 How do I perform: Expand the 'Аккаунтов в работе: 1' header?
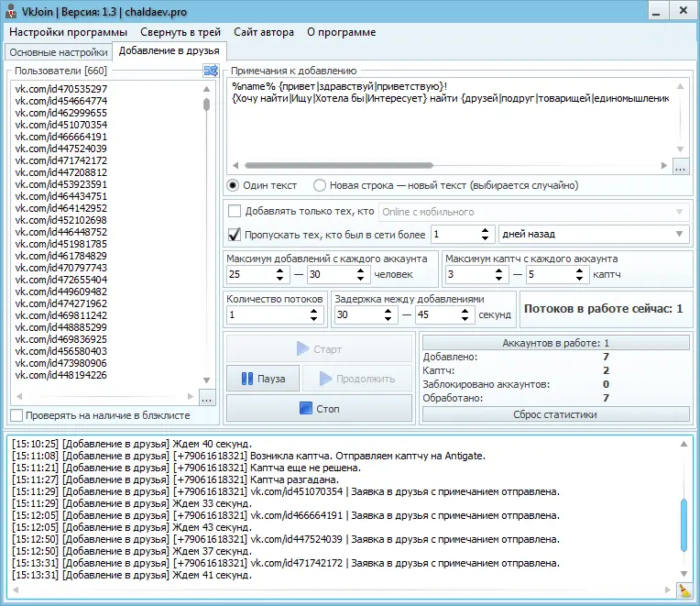tap(555, 343)
